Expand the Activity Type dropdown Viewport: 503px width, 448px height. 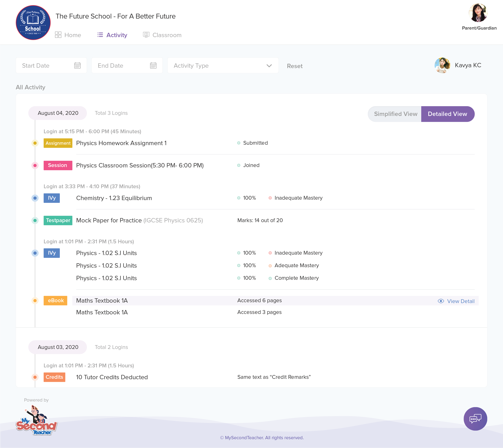click(223, 65)
